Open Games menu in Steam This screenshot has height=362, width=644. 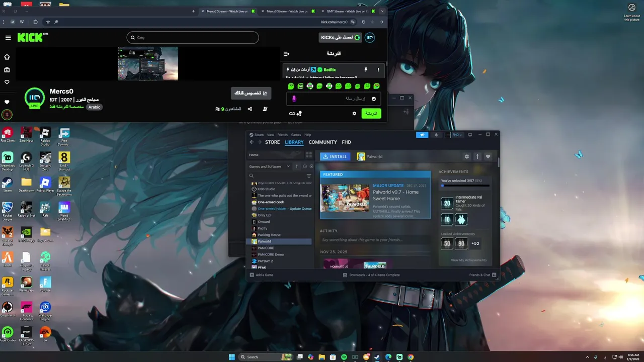pos(296,135)
